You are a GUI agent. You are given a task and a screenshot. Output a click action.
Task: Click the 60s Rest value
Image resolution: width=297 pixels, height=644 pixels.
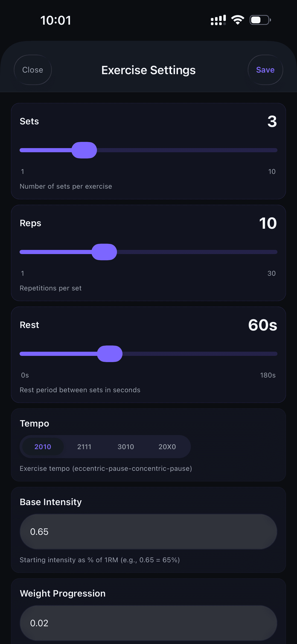pyautogui.click(x=262, y=325)
